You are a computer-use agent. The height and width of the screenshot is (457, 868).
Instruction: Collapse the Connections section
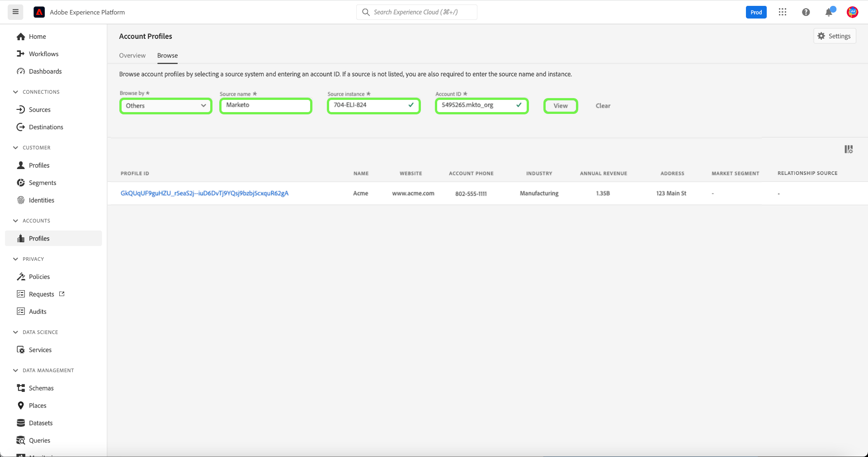15,92
